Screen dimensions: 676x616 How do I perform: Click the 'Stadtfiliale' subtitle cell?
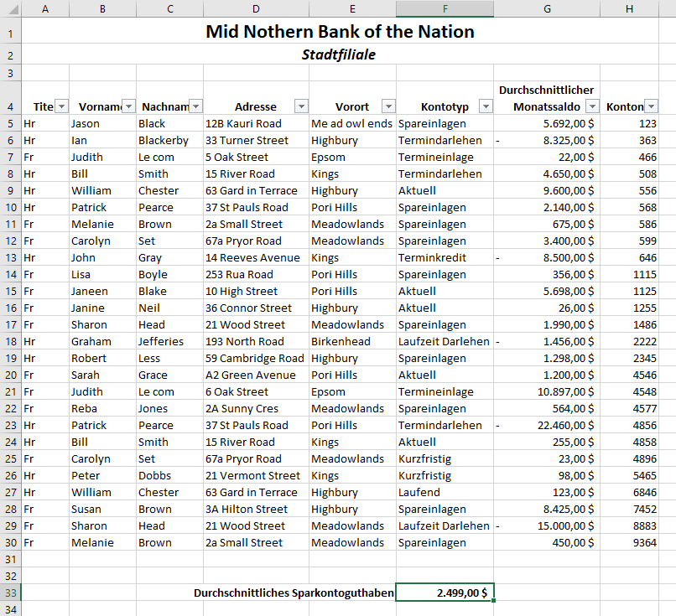339,54
